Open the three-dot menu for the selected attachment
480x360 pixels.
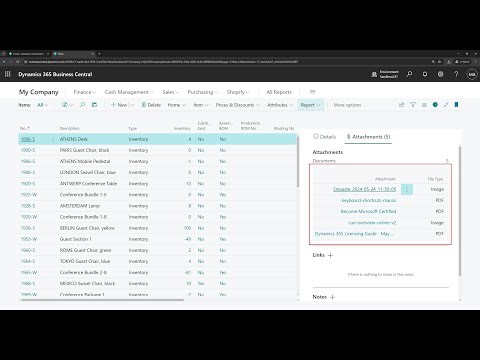pos(407,189)
